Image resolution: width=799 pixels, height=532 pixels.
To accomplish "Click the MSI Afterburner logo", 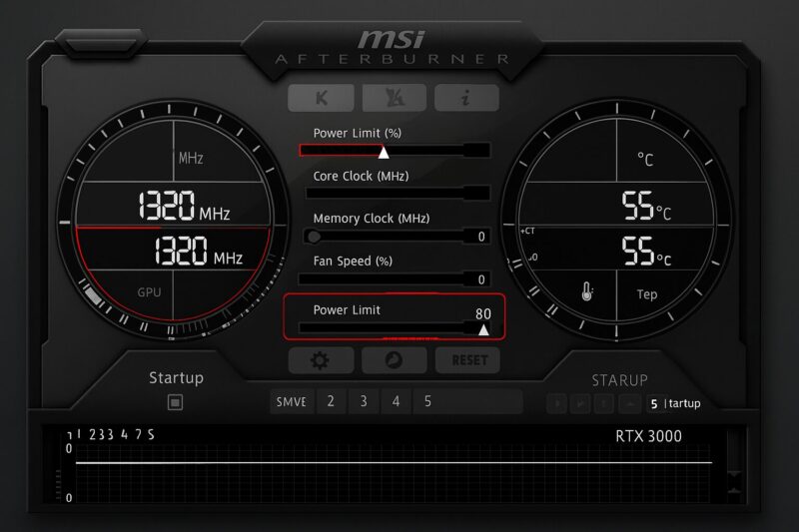I will (392, 47).
